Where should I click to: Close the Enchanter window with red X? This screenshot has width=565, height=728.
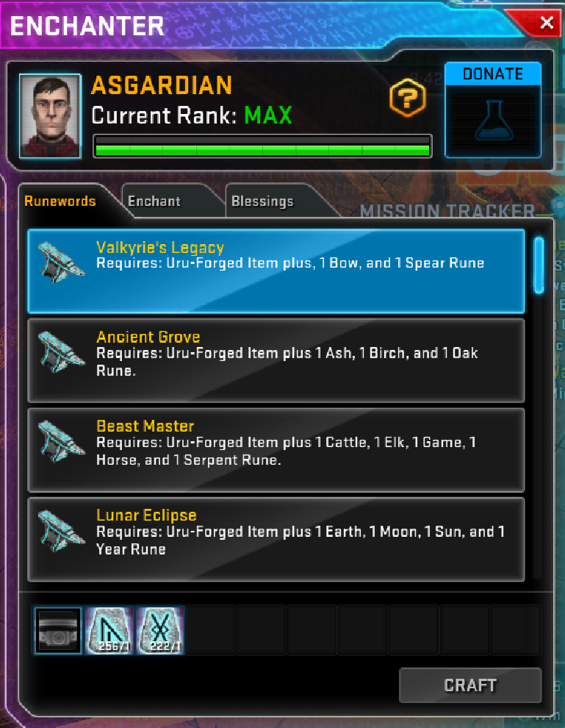(547, 22)
